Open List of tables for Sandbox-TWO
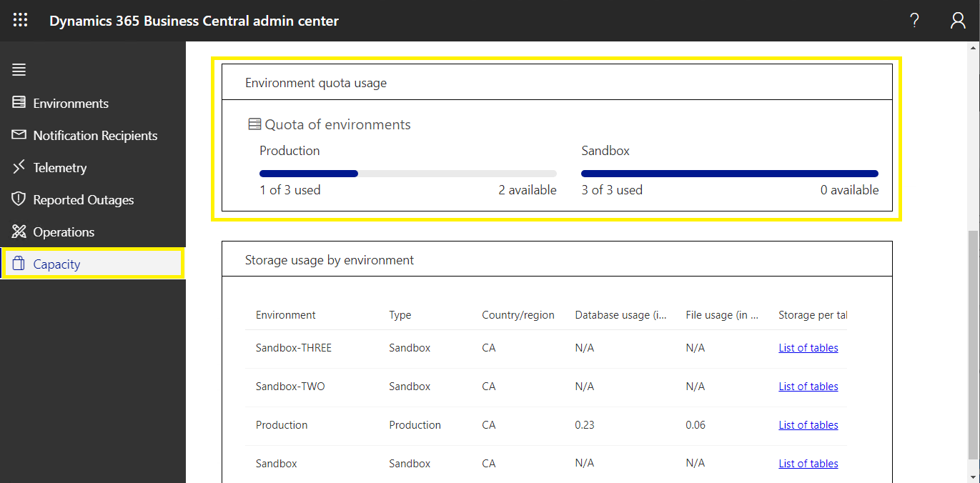The width and height of the screenshot is (980, 483). pyautogui.click(x=808, y=387)
